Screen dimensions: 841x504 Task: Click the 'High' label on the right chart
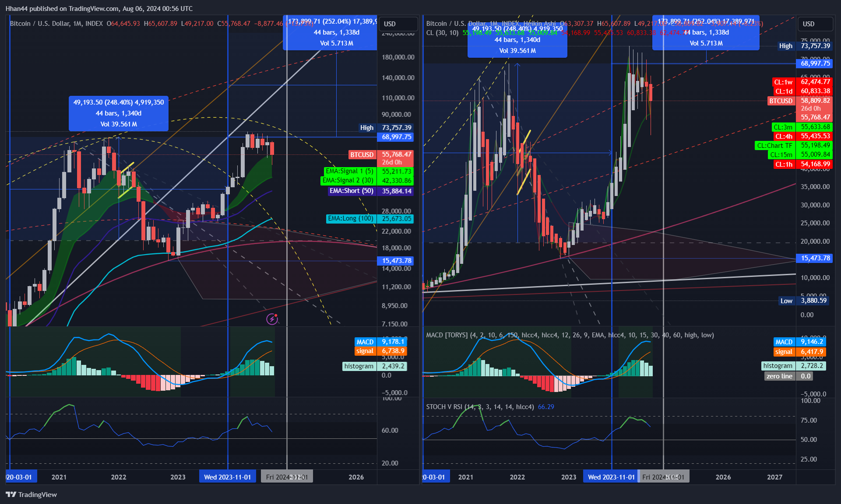click(786, 46)
